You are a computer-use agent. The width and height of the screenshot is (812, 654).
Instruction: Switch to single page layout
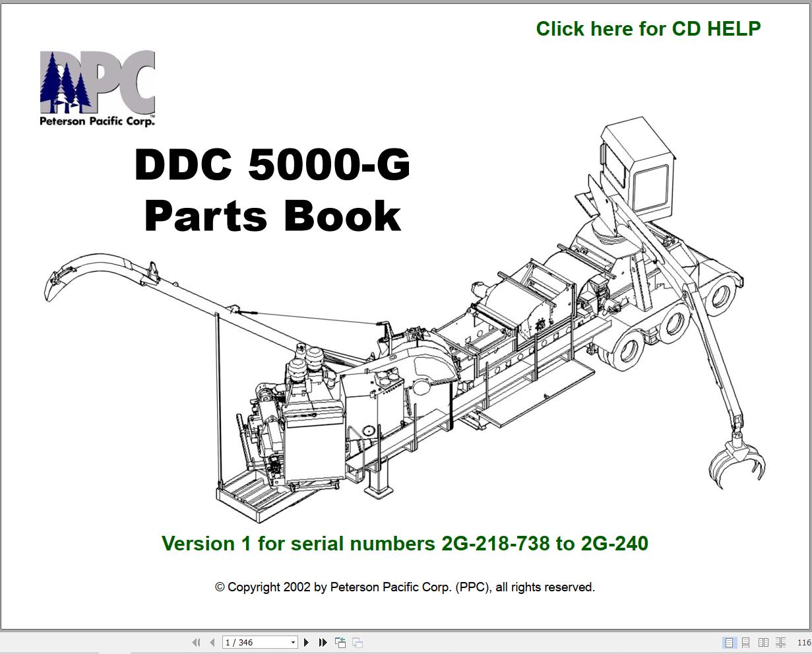pos(729,642)
